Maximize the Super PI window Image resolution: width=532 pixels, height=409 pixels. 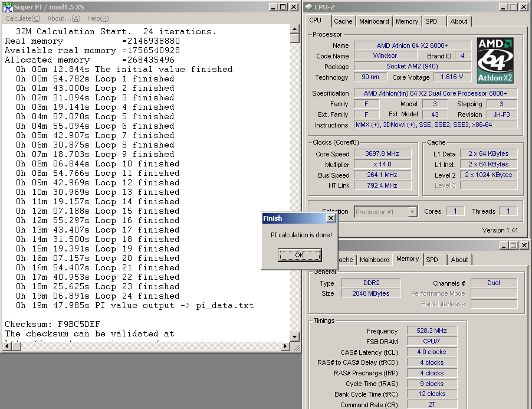tap(283, 7)
